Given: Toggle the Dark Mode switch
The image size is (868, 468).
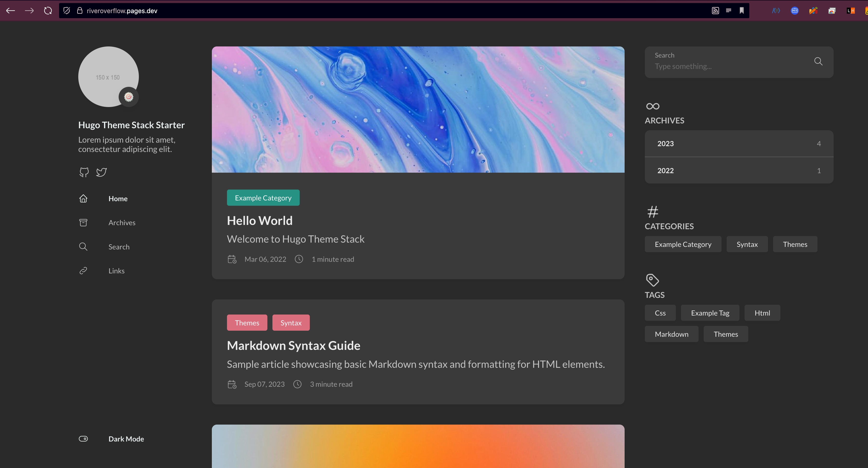Looking at the screenshot, I should 83,439.
